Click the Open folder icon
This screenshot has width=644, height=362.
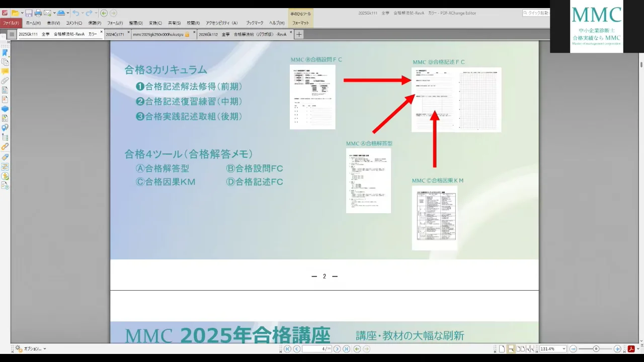pyautogui.click(x=15, y=13)
